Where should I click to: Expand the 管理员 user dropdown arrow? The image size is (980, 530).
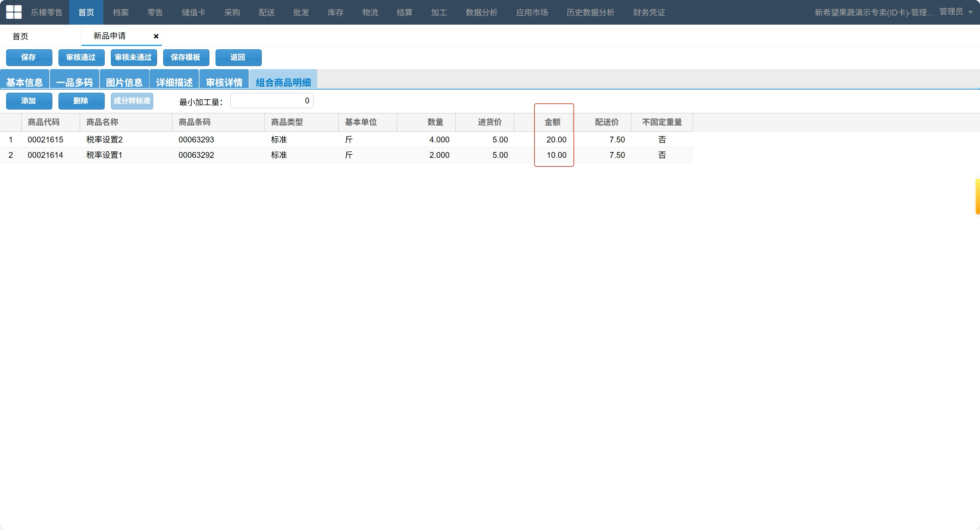(x=970, y=12)
